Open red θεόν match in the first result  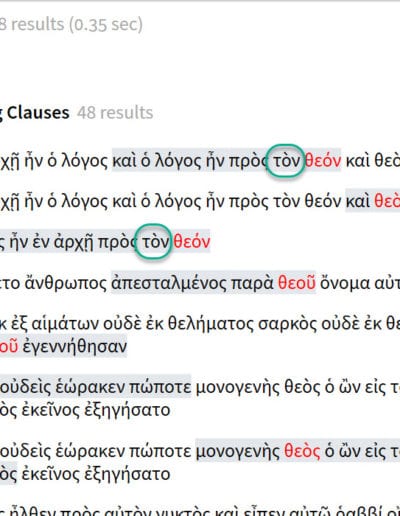pos(323,161)
